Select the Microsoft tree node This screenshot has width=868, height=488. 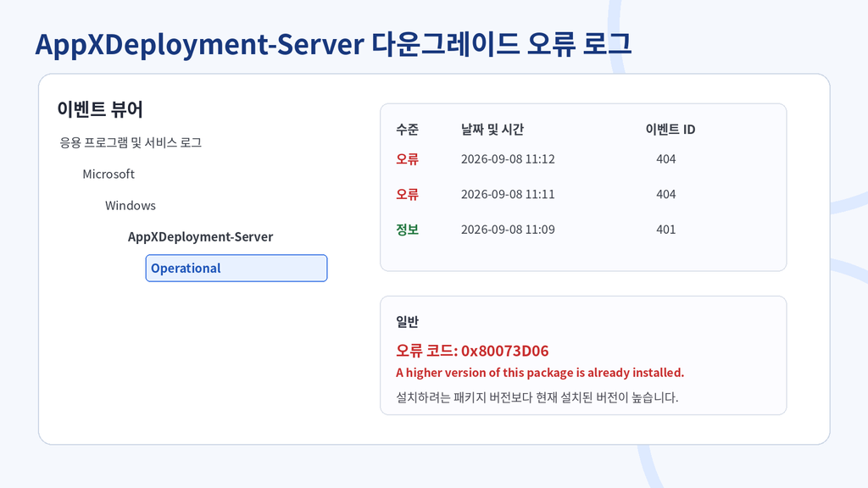click(x=108, y=174)
